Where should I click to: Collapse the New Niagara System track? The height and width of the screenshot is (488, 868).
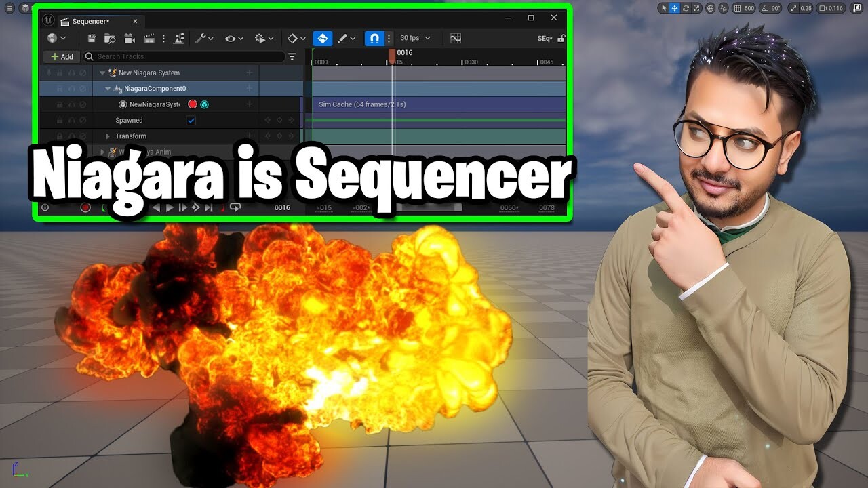tap(101, 73)
